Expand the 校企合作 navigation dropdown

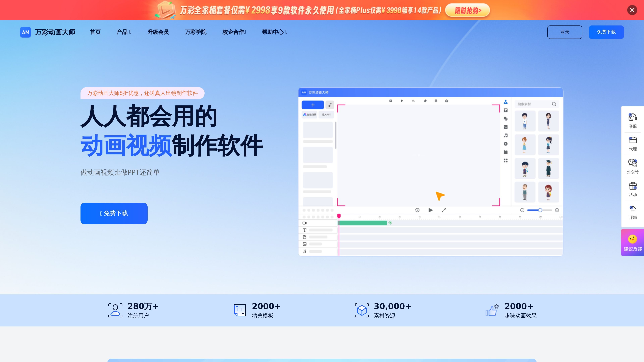tap(234, 32)
